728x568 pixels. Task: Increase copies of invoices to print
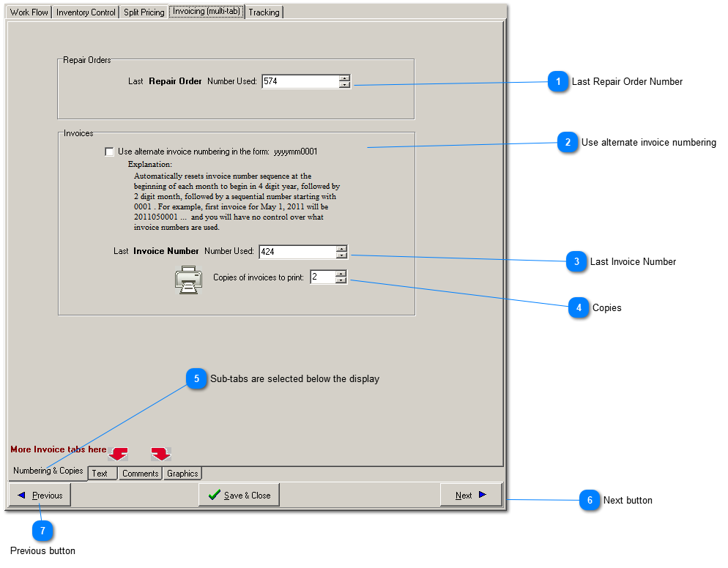[341, 274]
